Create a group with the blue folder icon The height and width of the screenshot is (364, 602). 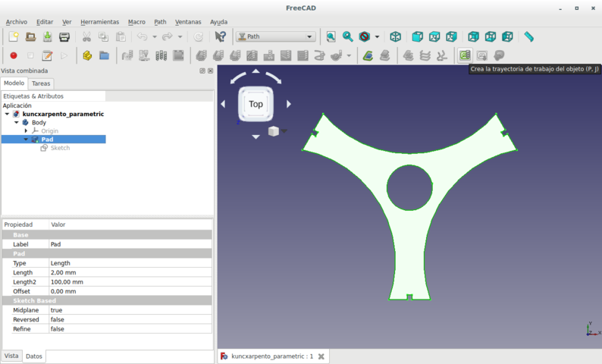tap(105, 55)
